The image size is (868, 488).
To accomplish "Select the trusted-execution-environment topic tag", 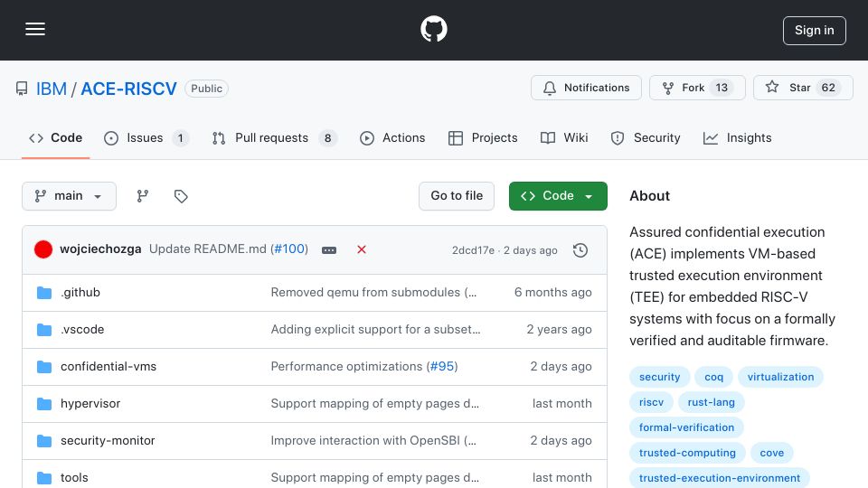I will (x=719, y=478).
